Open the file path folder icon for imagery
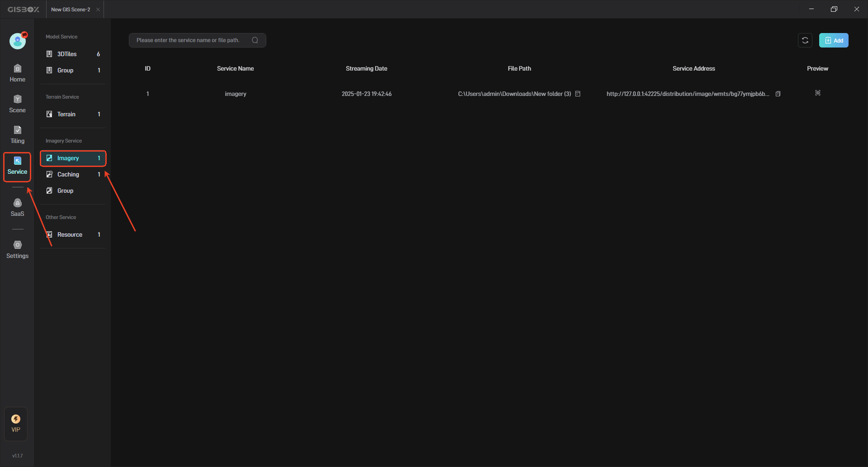Image resolution: width=868 pixels, height=467 pixels. 578,94
